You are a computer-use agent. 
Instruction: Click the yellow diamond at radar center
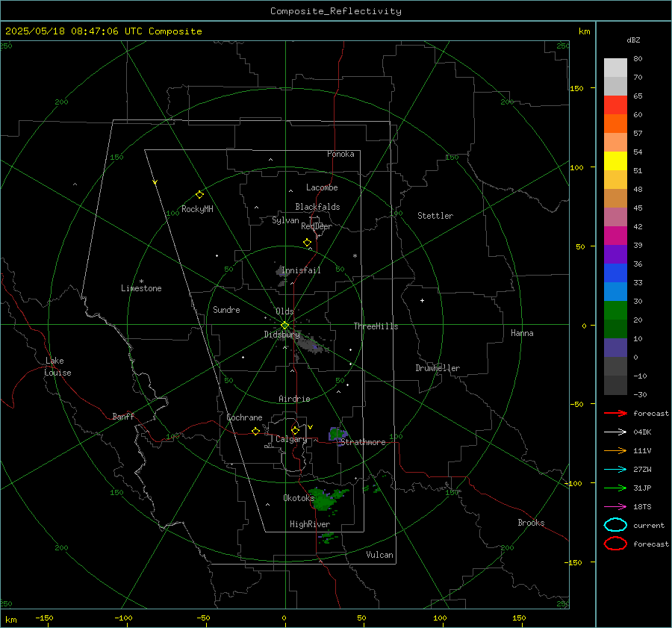point(284,326)
